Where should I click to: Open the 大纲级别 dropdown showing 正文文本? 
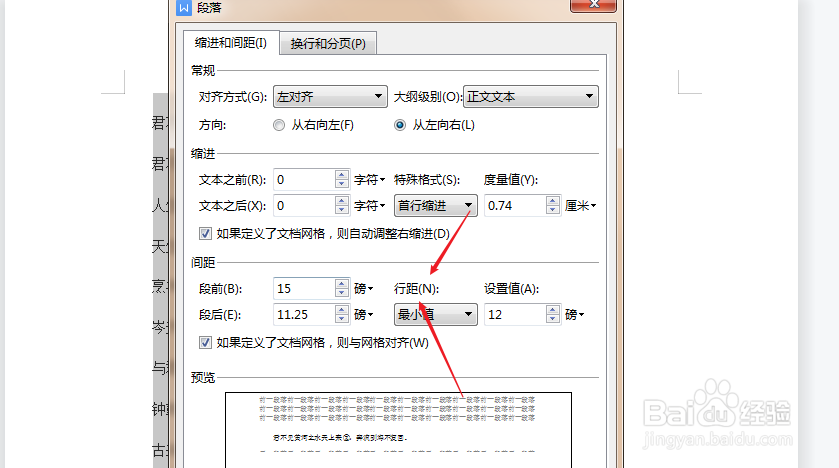[x=531, y=97]
